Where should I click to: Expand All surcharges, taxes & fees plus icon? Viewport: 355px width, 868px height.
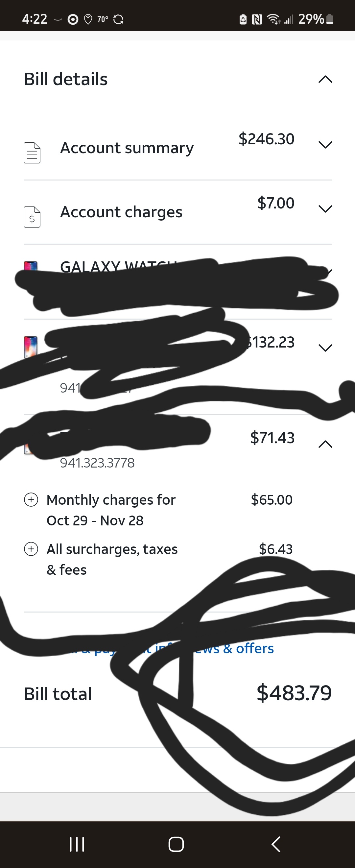point(31,549)
